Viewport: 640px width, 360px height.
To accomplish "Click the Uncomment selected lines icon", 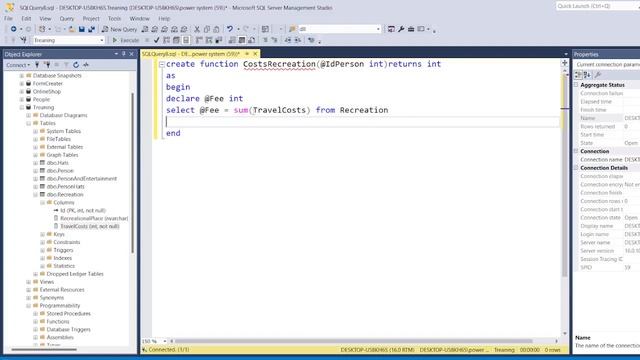I will coord(274,40).
